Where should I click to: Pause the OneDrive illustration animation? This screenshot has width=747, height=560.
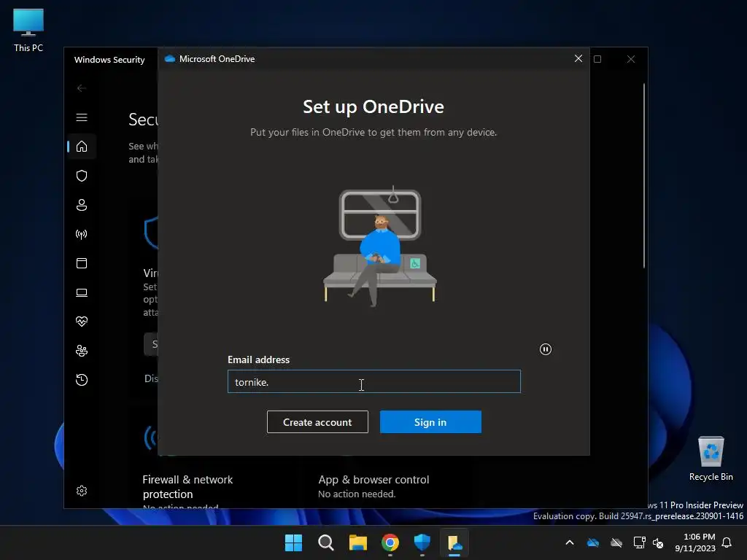click(x=546, y=349)
